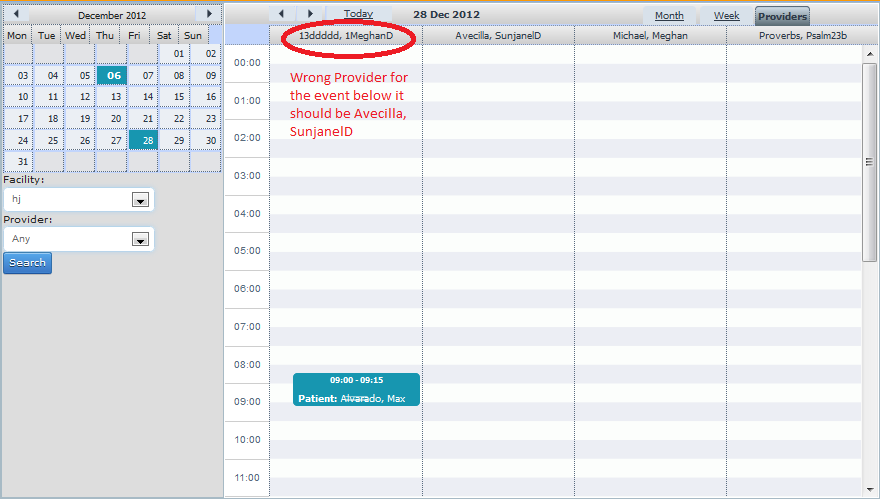The width and height of the screenshot is (880, 502).
Task: Select December 30 in mini calendar
Action: [205, 140]
